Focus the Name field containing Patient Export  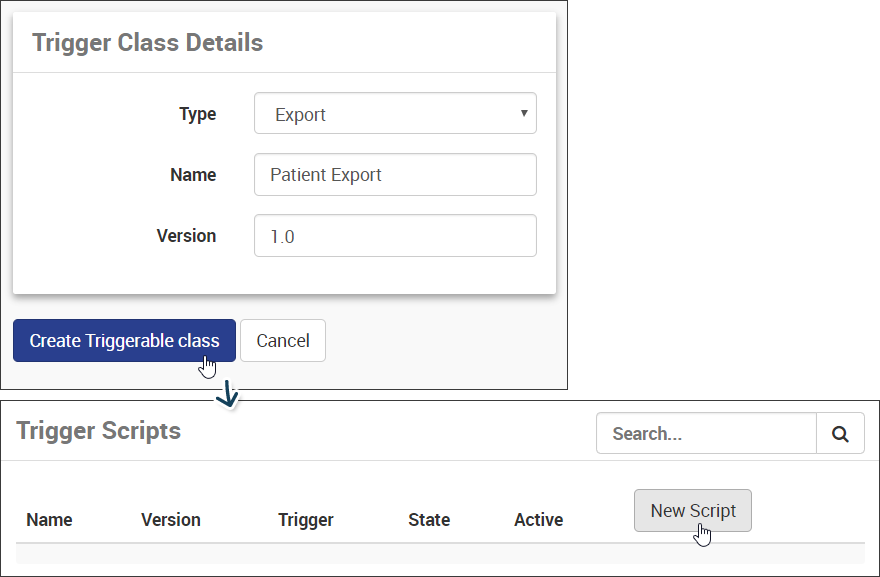click(395, 175)
